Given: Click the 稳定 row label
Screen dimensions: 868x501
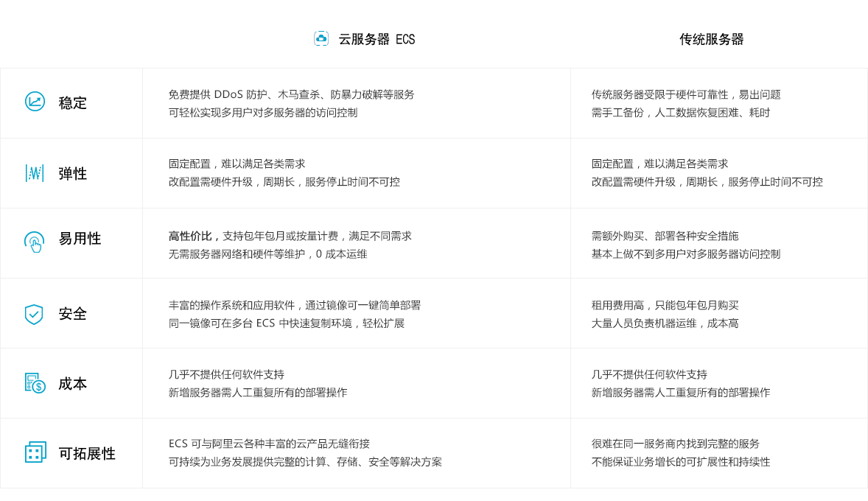Looking at the screenshot, I should (x=73, y=103).
